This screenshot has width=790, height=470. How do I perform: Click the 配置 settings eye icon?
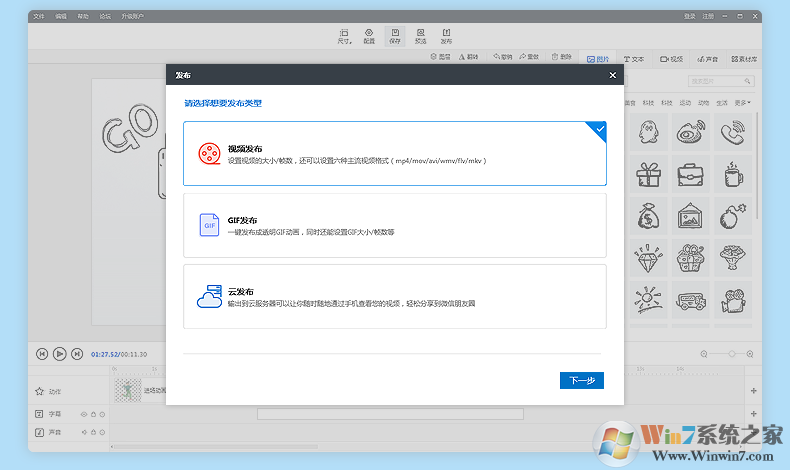(369, 36)
